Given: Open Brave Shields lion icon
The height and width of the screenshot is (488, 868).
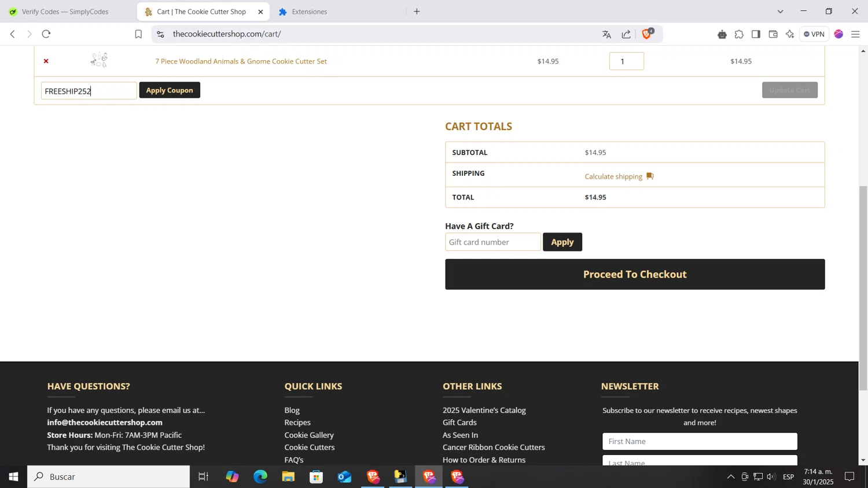Looking at the screenshot, I should [648, 34].
